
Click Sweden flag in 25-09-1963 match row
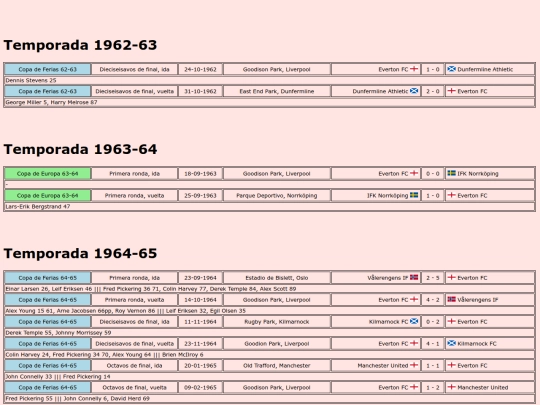tap(414, 195)
